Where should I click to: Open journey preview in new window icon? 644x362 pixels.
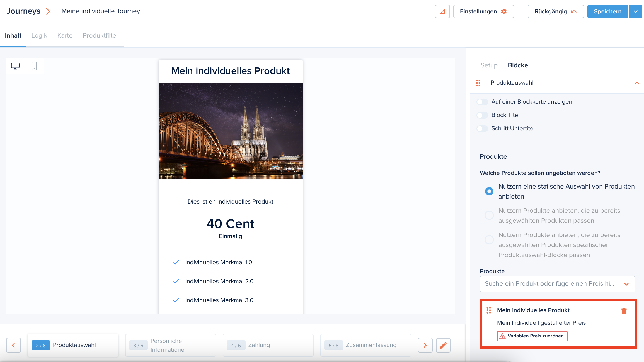(x=442, y=11)
